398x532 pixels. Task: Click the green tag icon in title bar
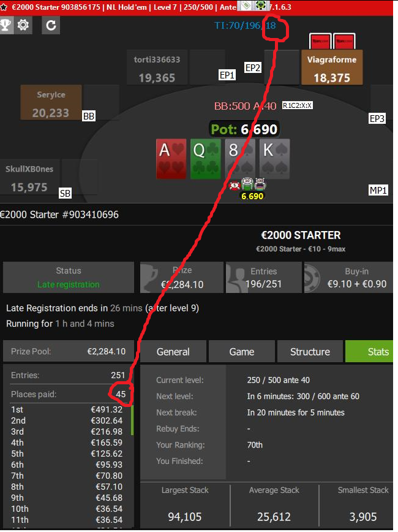(246, 6)
